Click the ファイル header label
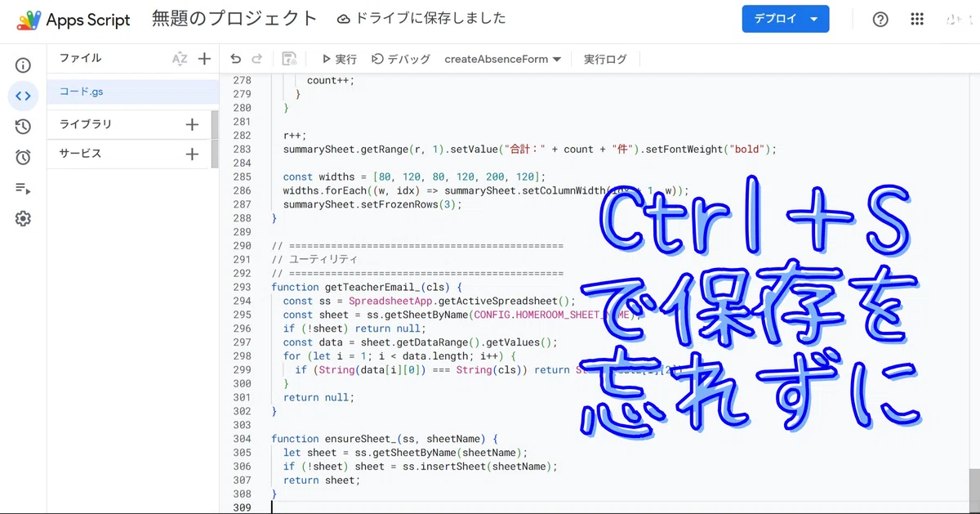 click(x=80, y=58)
